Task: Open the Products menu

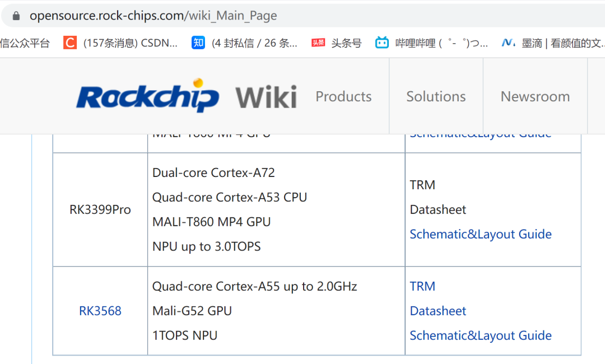Action: 343,96
